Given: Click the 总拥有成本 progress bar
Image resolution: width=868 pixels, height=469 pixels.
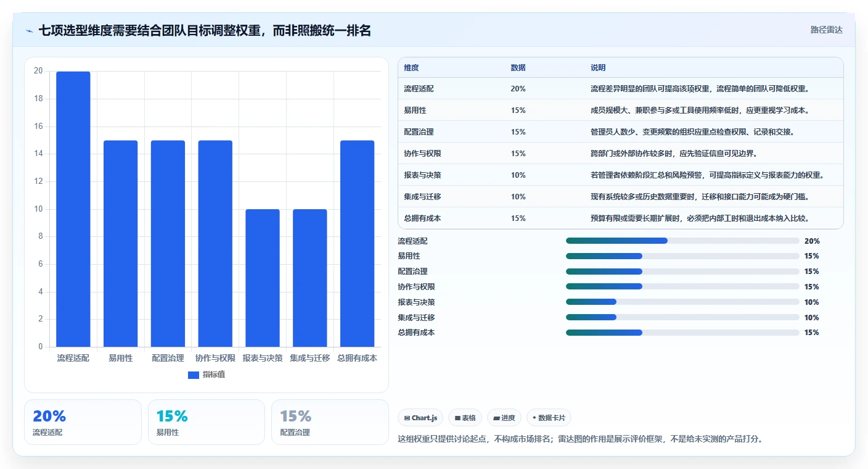Looking at the screenshot, I should tap(682, 333).
